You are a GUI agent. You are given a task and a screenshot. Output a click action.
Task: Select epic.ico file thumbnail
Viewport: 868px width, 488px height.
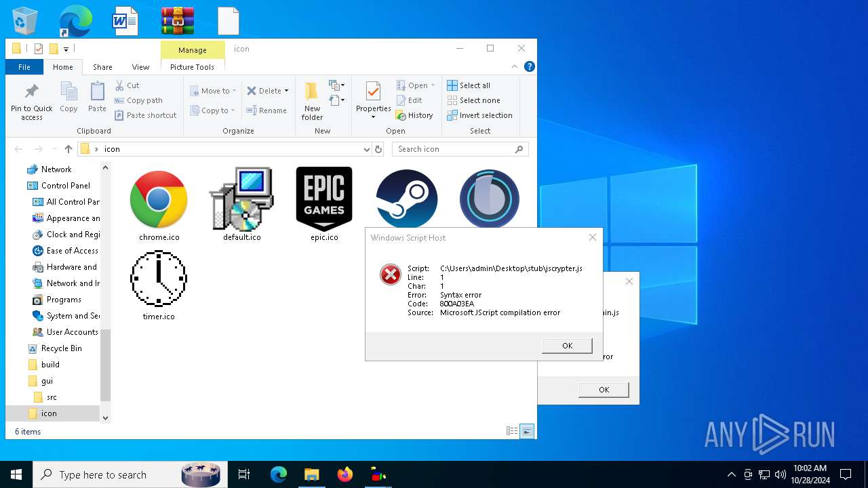[324, 199]
